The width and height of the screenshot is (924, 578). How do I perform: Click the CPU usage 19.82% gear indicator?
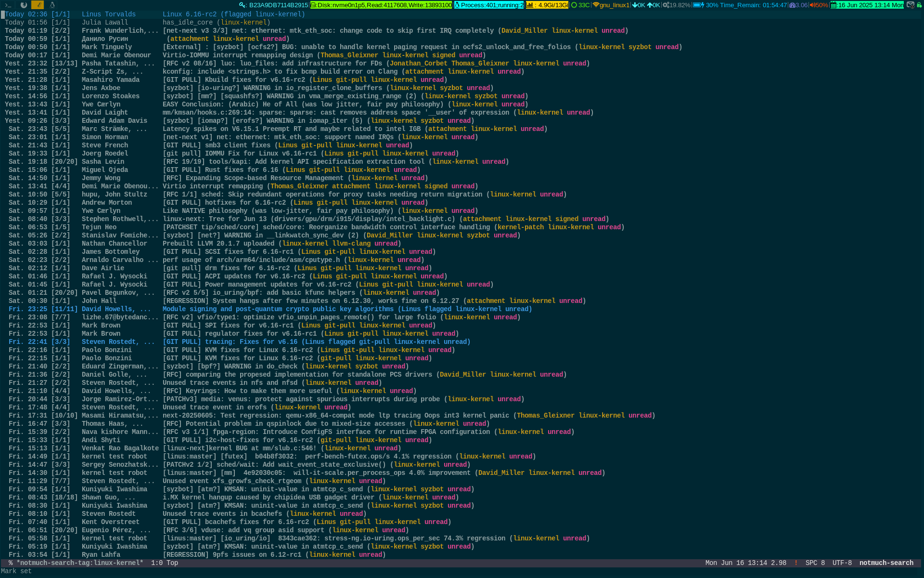pos(677,5)
